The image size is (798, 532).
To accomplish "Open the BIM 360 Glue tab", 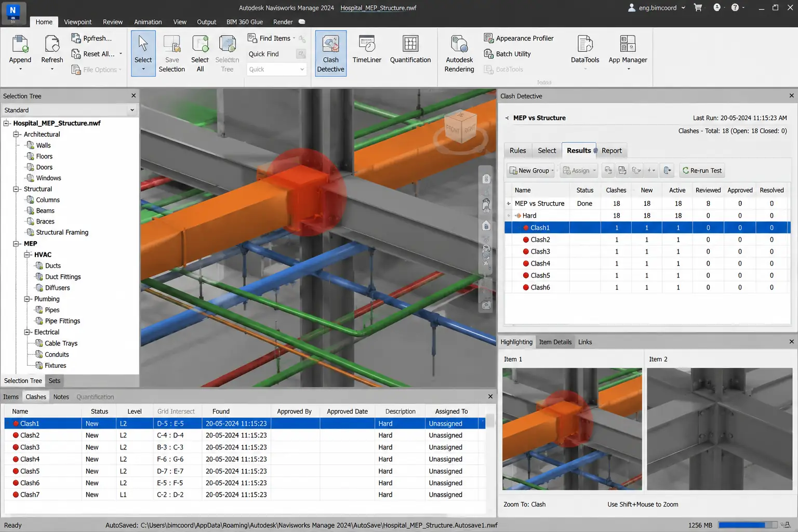I will pyautogui.click(x=244, y=22).
